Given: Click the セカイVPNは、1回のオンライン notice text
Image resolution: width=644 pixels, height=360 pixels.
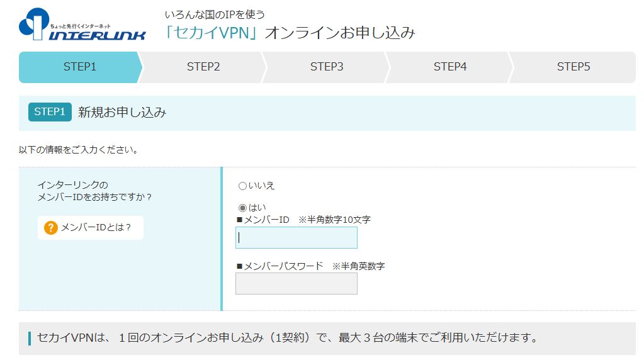Looking at the screenshot, I should click(288, 338).
